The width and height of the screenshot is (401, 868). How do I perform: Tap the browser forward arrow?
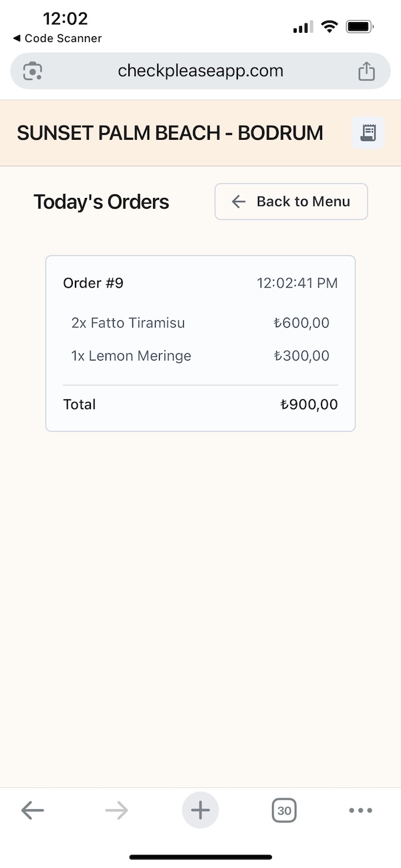116,810
